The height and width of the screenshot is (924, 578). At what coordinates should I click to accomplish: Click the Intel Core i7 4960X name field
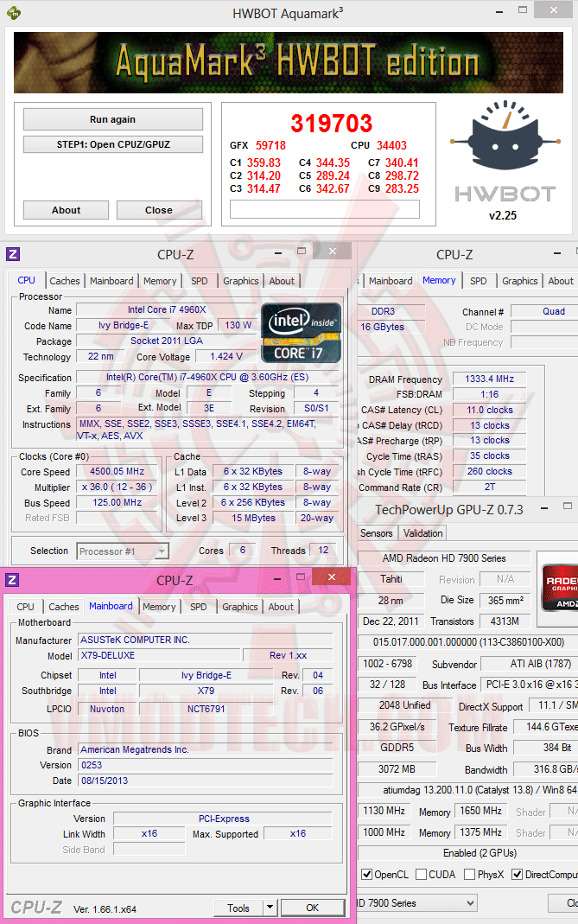coord(167,309)
